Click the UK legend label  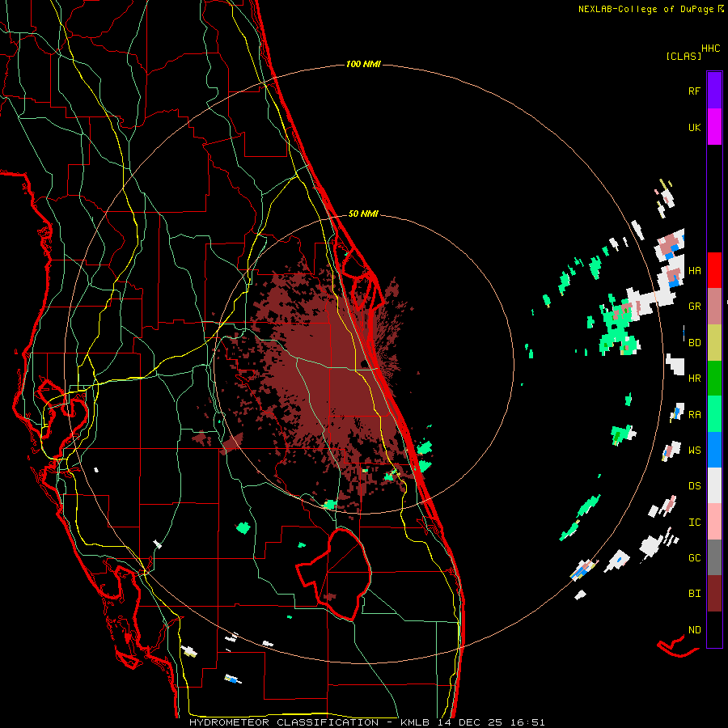click(x=694, y=128)
